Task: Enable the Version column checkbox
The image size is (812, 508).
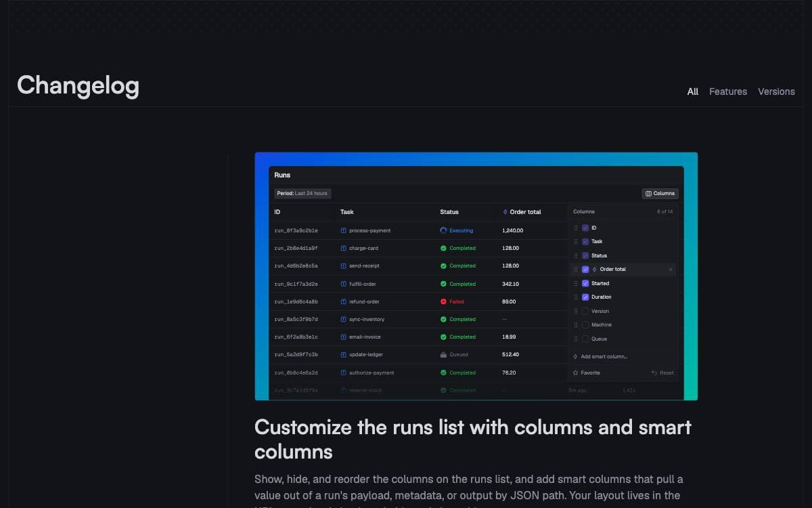Action: tap(585, 311)
